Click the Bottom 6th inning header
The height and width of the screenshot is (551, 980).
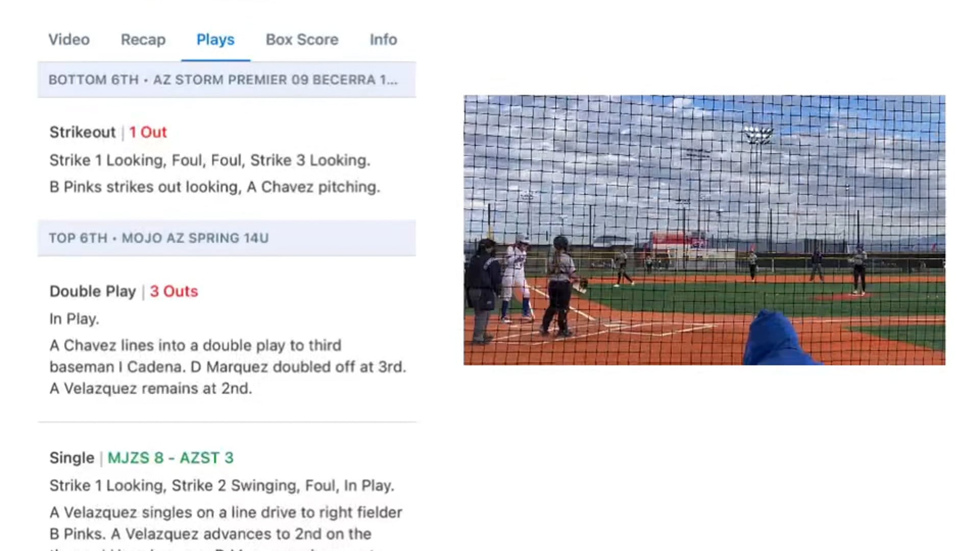(227, 80)
